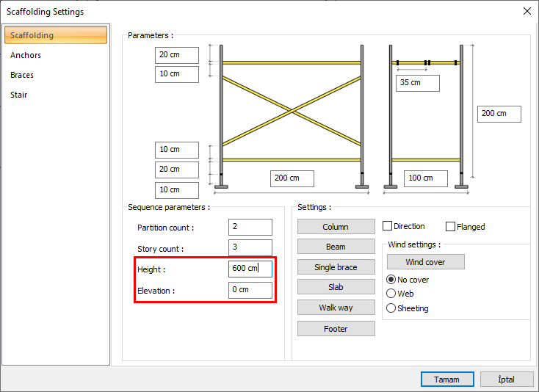The height and width of the screenshot is (392, 539).
Task: Open the Wind cover settings
Action: 425,262
